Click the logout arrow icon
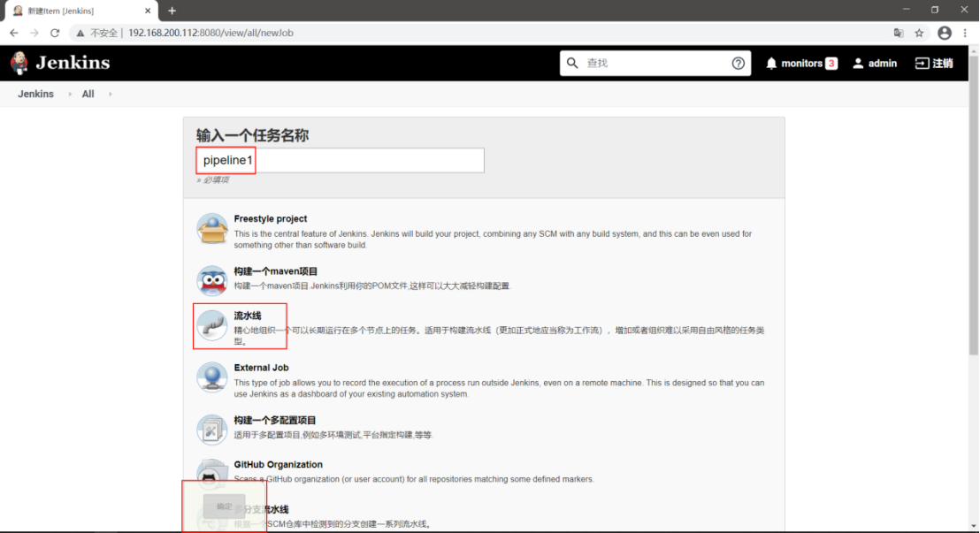Image resolution: width=980 pixels, height=533 pixels. pyautogui.click(x=922, y=63)
